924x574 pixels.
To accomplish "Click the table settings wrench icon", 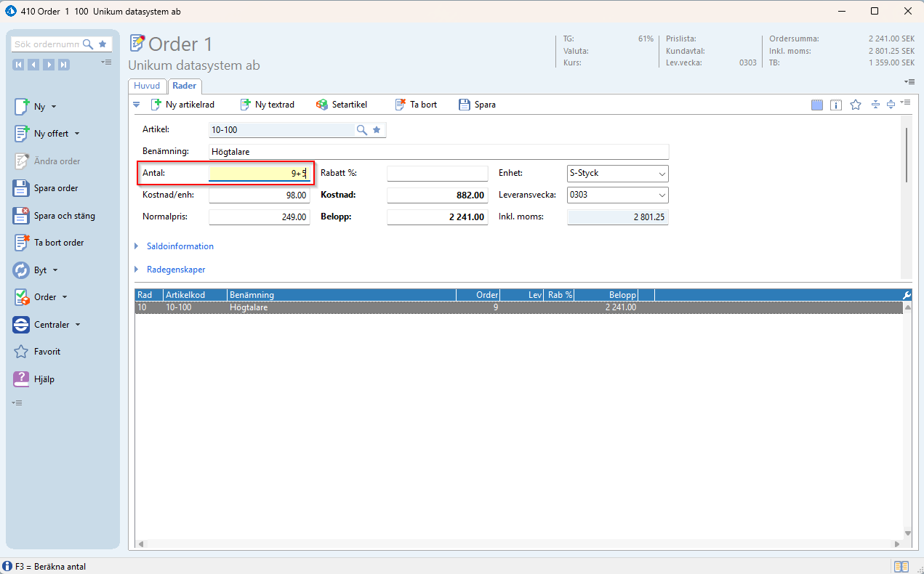I will pos(907,295).
